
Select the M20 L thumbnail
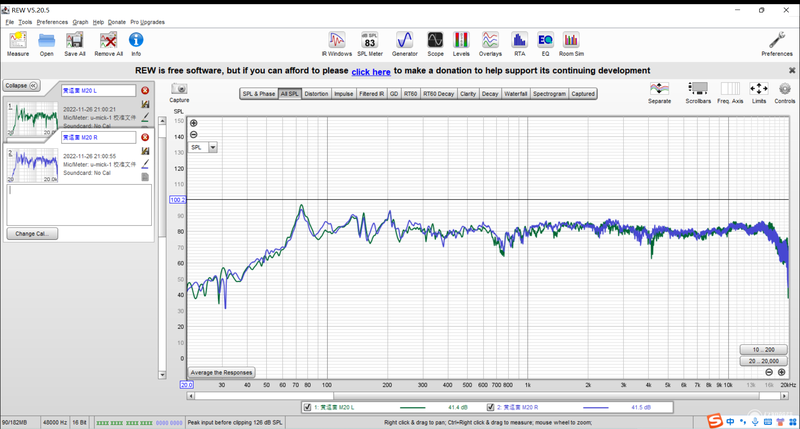33,118
